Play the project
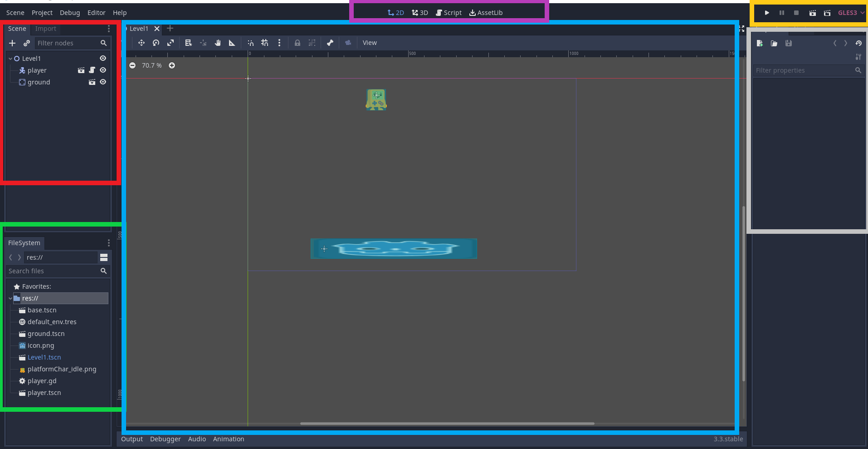 [x=767, y=13]
